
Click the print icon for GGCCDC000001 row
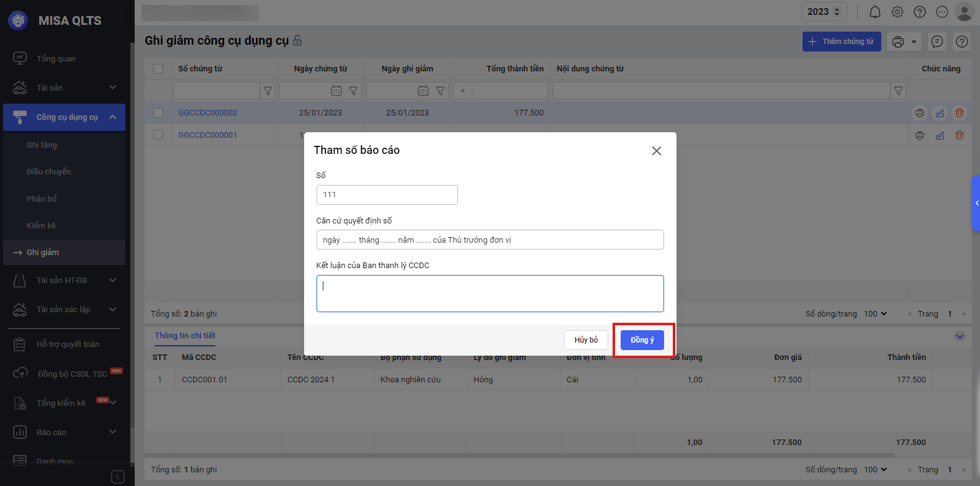coord(920,135)
